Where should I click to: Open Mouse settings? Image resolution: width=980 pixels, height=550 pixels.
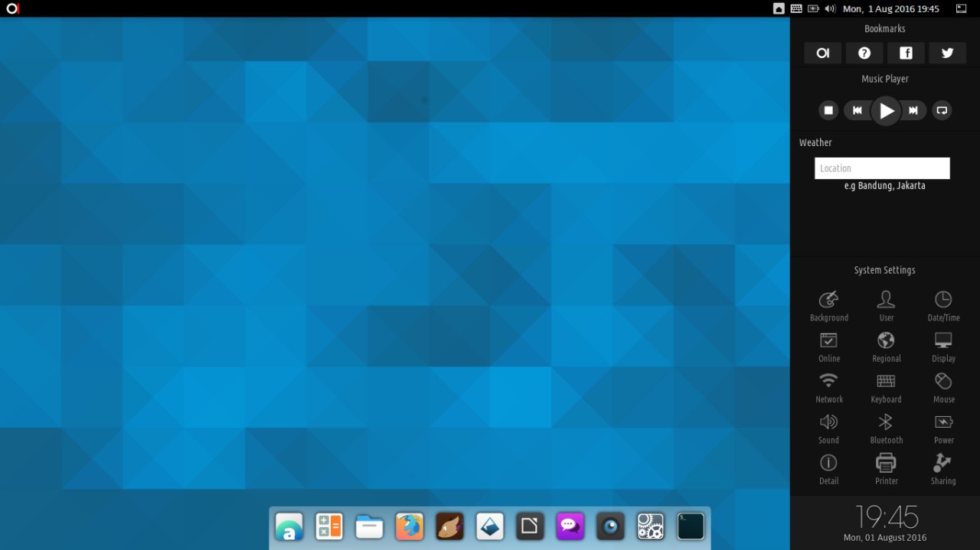click(x=943, y=388)
